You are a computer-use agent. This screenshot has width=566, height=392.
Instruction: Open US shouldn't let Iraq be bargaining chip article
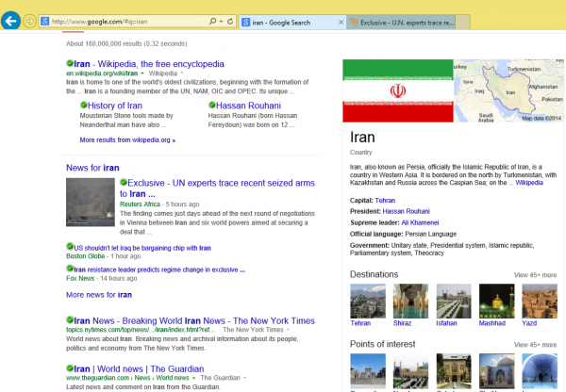coord(142,248)
